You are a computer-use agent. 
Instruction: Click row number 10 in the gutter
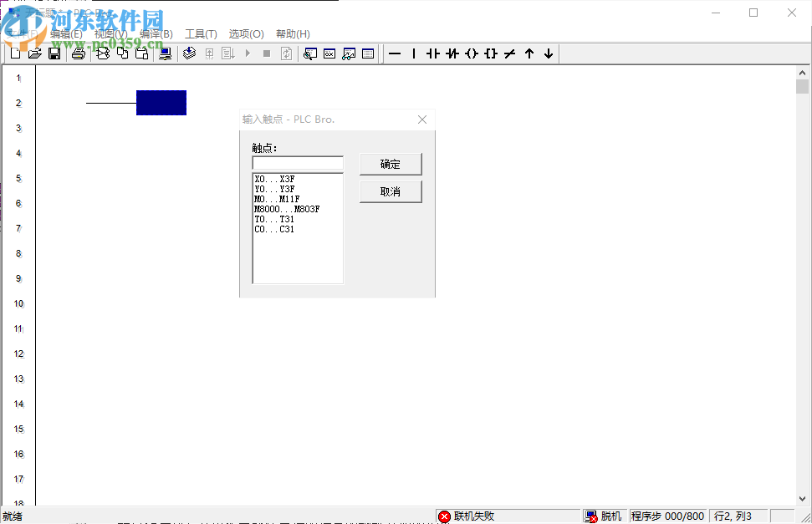(18, 304)
